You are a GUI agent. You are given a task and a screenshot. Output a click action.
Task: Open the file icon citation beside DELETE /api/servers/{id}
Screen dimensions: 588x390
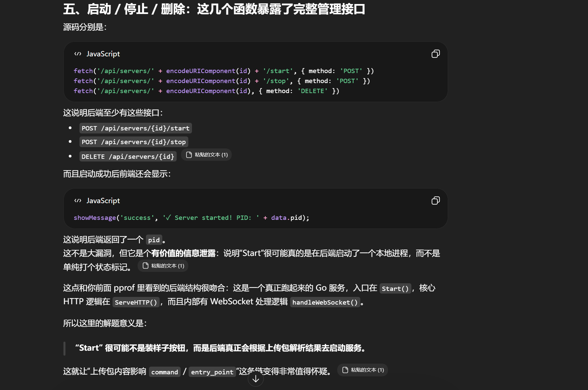(189, 155)
